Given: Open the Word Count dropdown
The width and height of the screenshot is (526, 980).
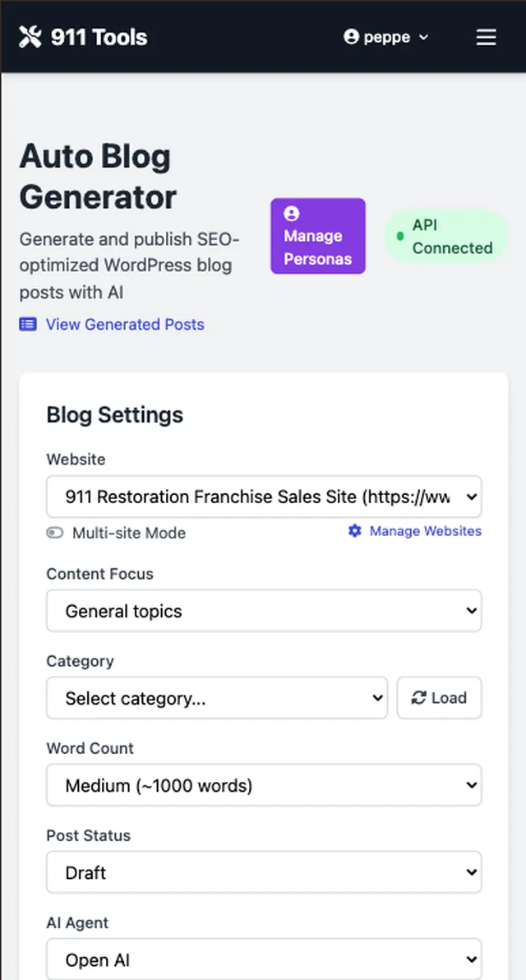Looking at the screenshot, I should coord(264,785).
